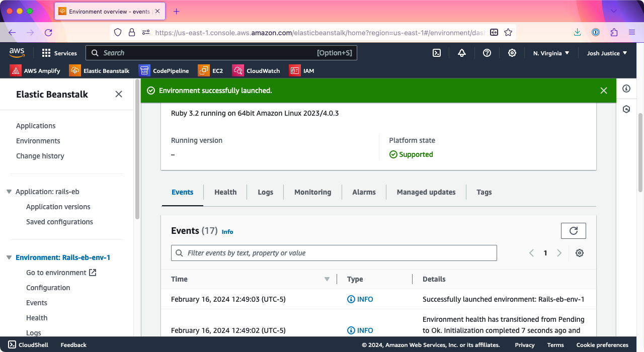
Task: Open browser extensions puzzle icon
Action: [614, 32]
